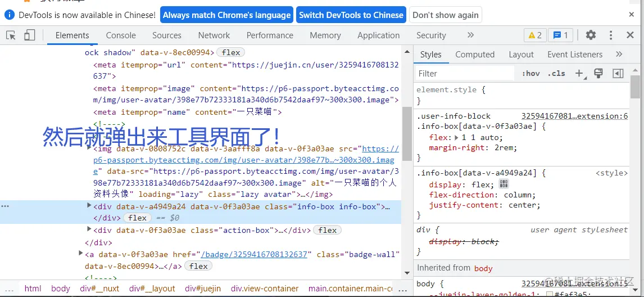Open the messages counter showing 1
This screenshot has width=644, height=297.
(x=561, y=35)
